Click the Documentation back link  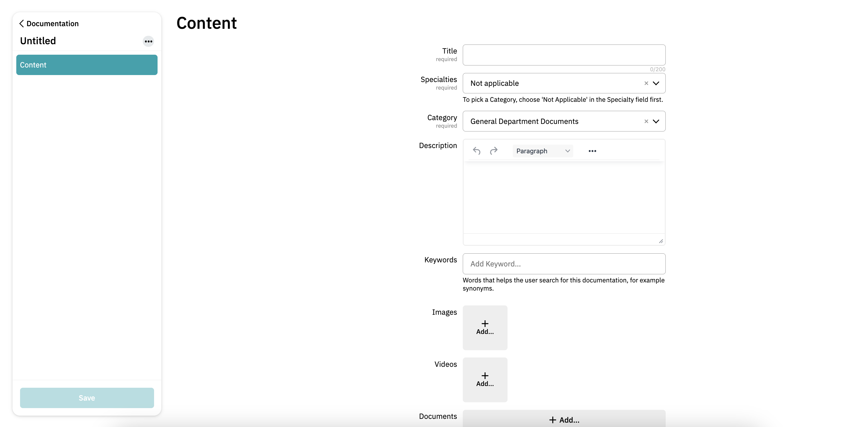tap(52, 24)
